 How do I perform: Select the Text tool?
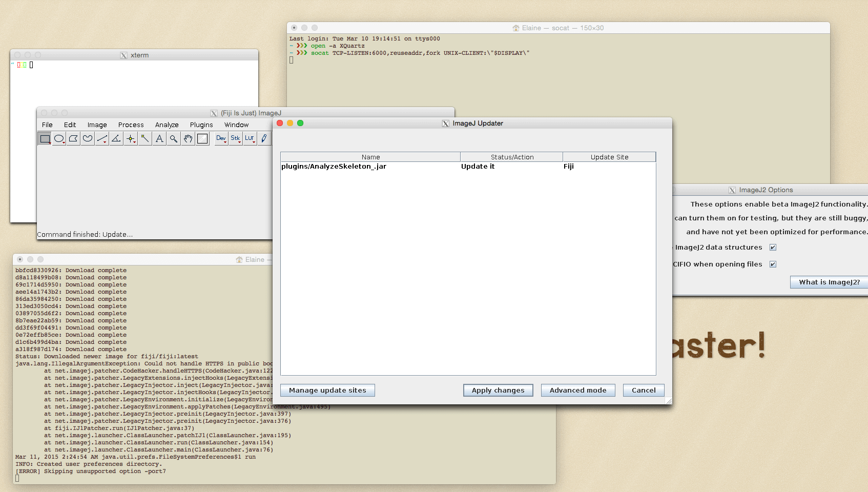160,138
